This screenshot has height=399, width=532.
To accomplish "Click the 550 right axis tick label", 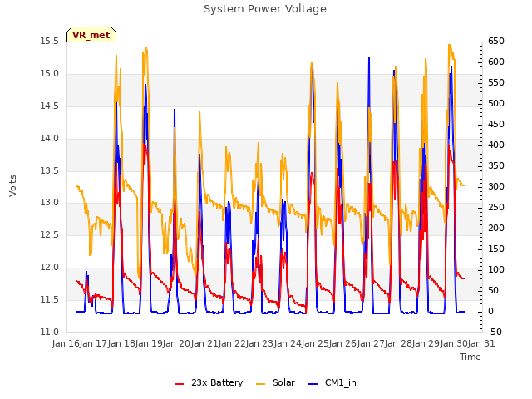I will [x=496, y=83].
